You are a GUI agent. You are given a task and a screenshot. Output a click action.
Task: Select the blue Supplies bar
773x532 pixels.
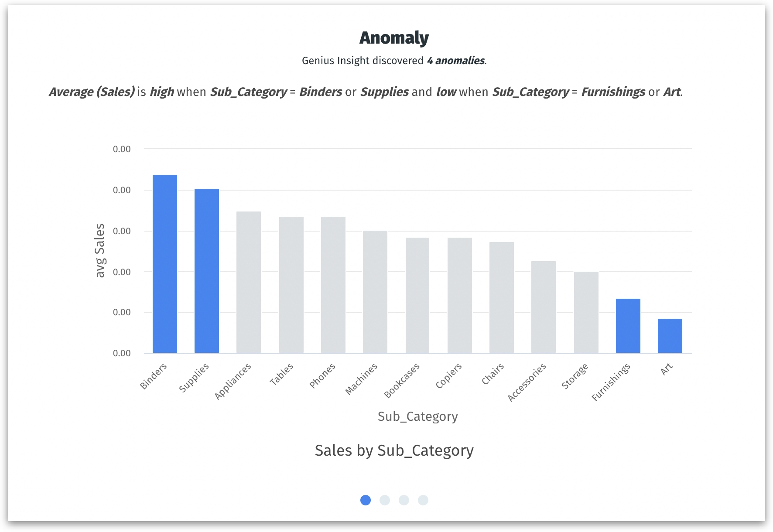pos(207,271)
